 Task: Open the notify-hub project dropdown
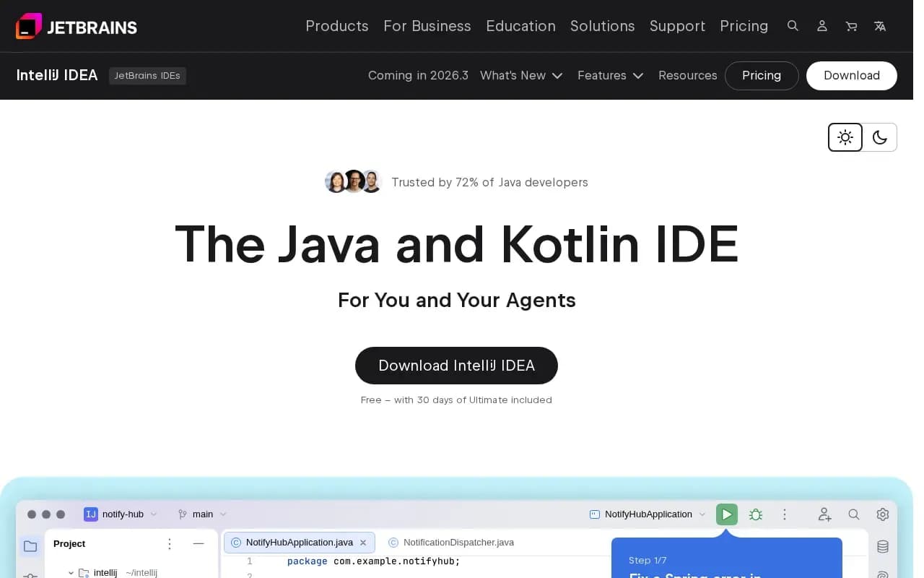click(121, 514)
